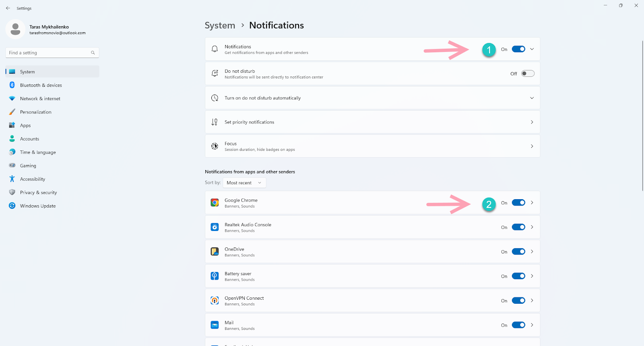Click the System breadcrumb link

(220, 25)
